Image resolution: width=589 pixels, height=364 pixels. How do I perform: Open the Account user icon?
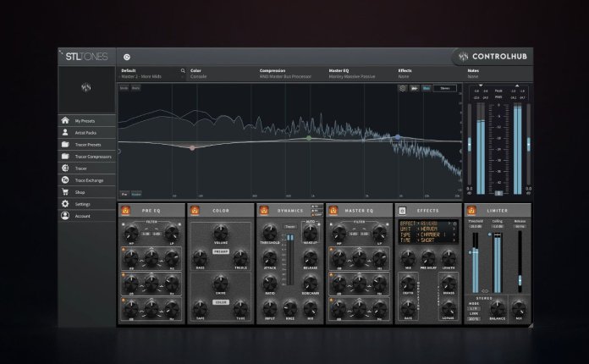pos(65,216)
